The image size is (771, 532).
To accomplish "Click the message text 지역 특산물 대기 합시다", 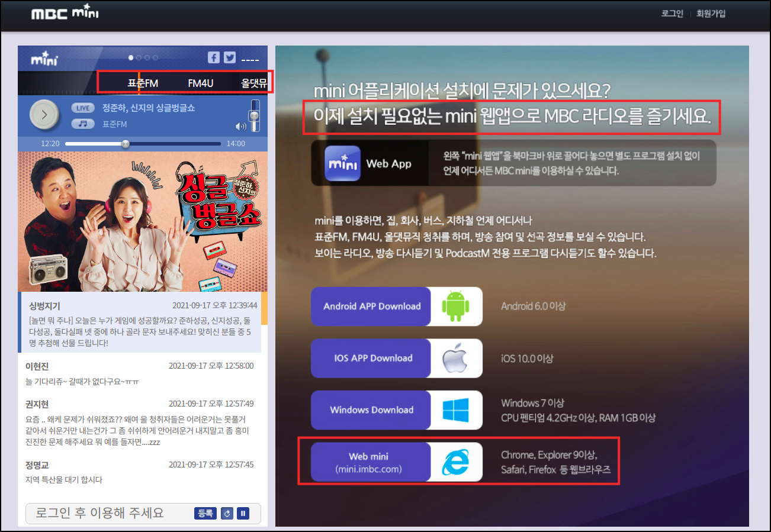I will click(64, 480).
